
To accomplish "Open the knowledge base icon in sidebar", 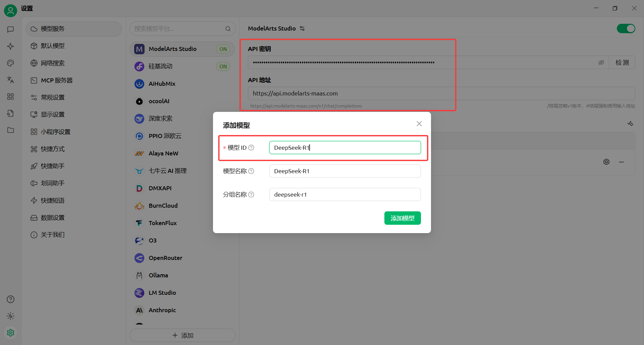I will click(10, 113).
